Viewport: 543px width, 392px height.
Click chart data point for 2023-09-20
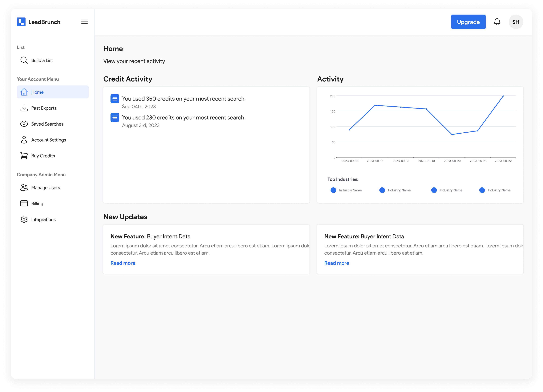(452, 134)
